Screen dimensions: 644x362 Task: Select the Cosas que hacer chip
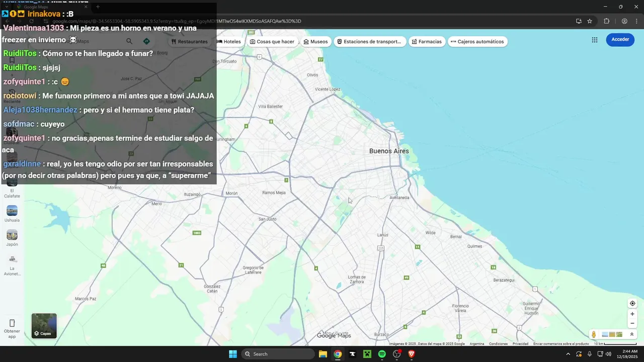click(272, 42)
